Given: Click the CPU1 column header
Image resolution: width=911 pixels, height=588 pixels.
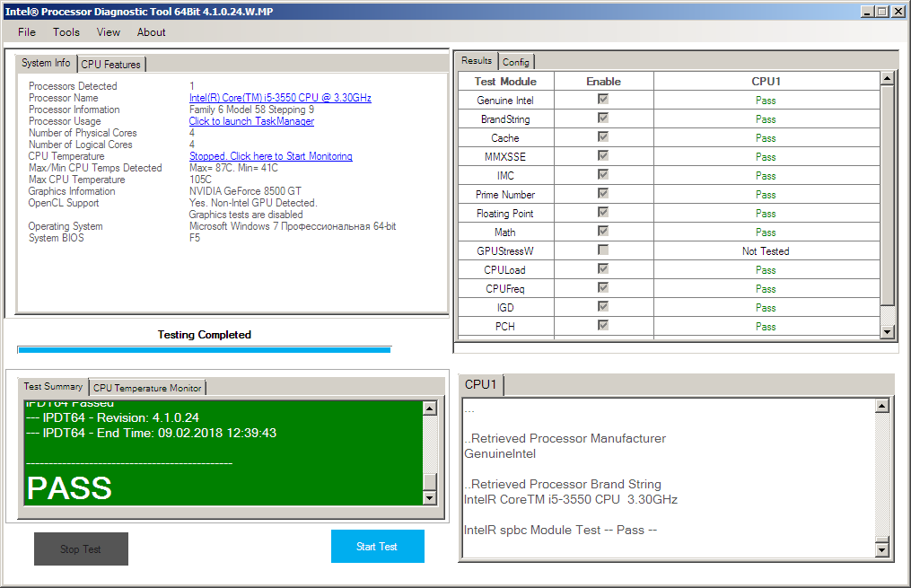Looking at the screenshot, I should coord(766,82).
